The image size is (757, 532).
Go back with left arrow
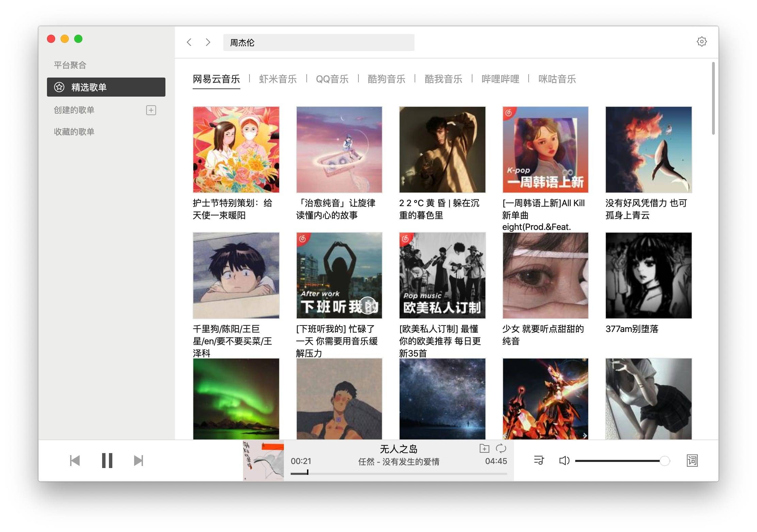[x=190, y=42]
